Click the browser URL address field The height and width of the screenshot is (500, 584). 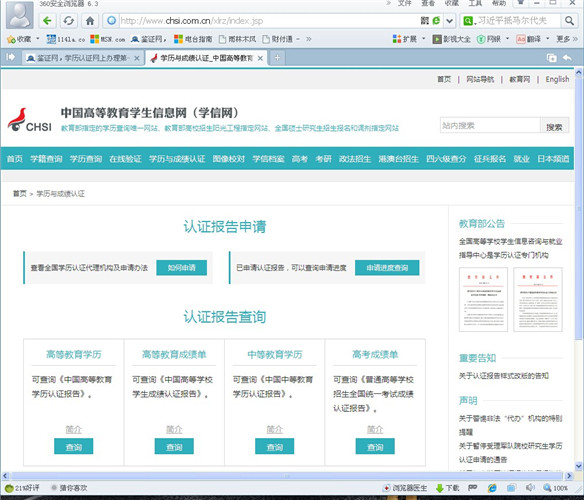(268, 20)
